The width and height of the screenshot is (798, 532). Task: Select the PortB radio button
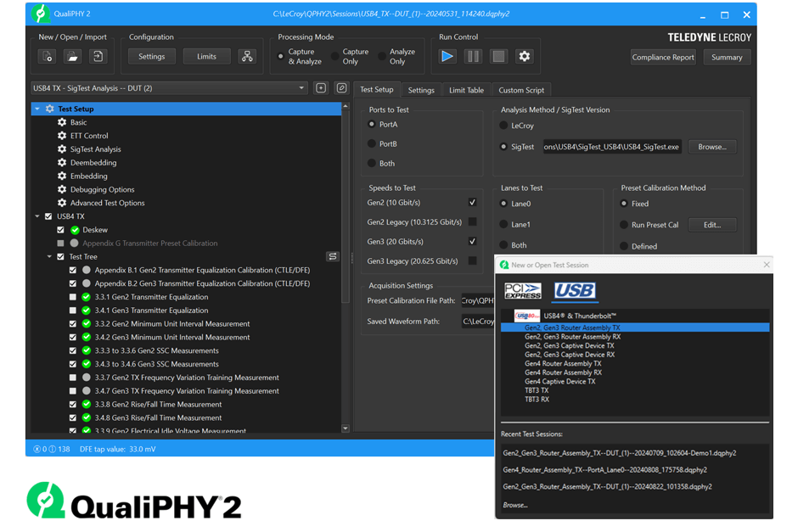372,144
